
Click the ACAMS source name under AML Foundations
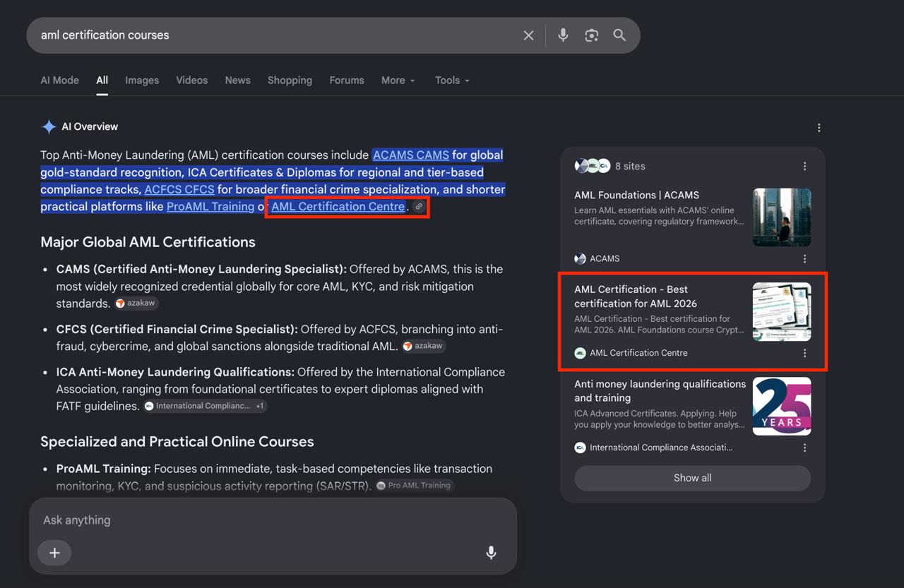click(605, 259)
